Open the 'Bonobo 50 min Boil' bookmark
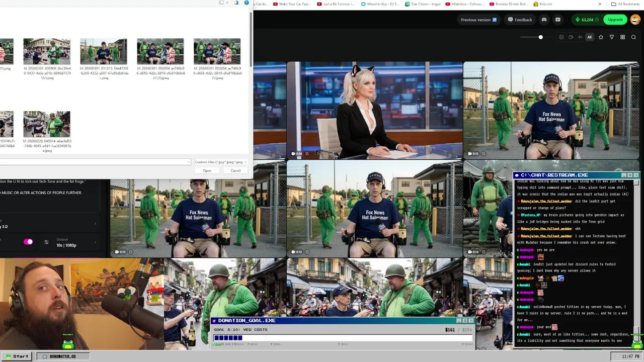644x362 pixels. (509, 4)
